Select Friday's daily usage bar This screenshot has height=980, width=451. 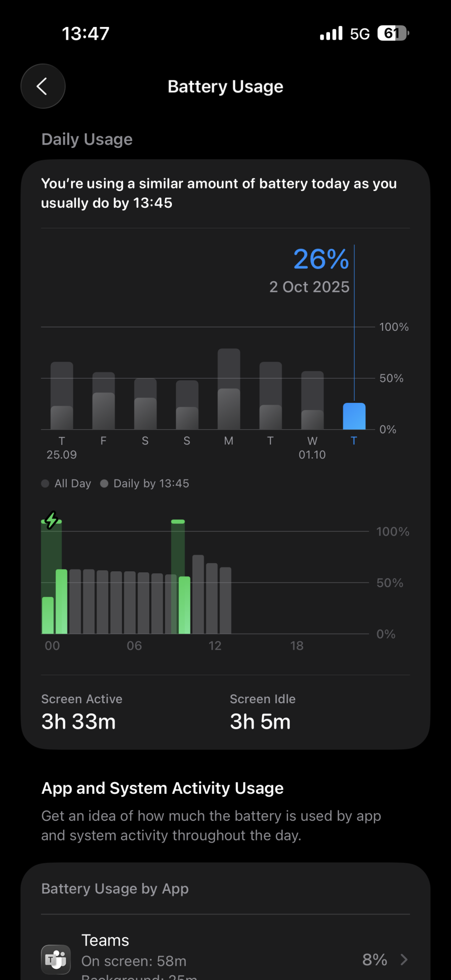103,401
